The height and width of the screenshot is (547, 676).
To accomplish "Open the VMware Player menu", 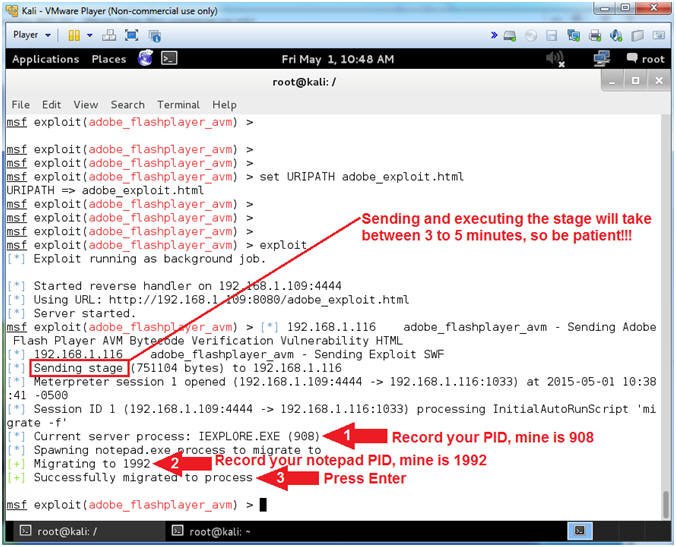I will tap(31, 35).
